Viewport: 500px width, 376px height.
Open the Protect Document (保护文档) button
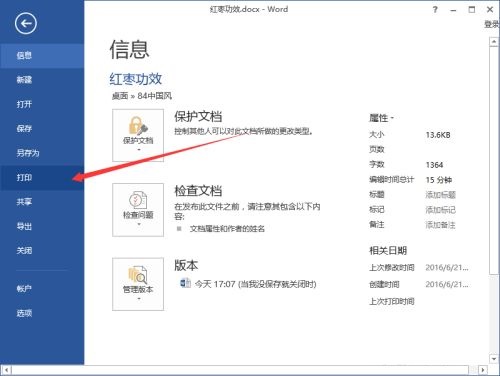click(138, 135)
